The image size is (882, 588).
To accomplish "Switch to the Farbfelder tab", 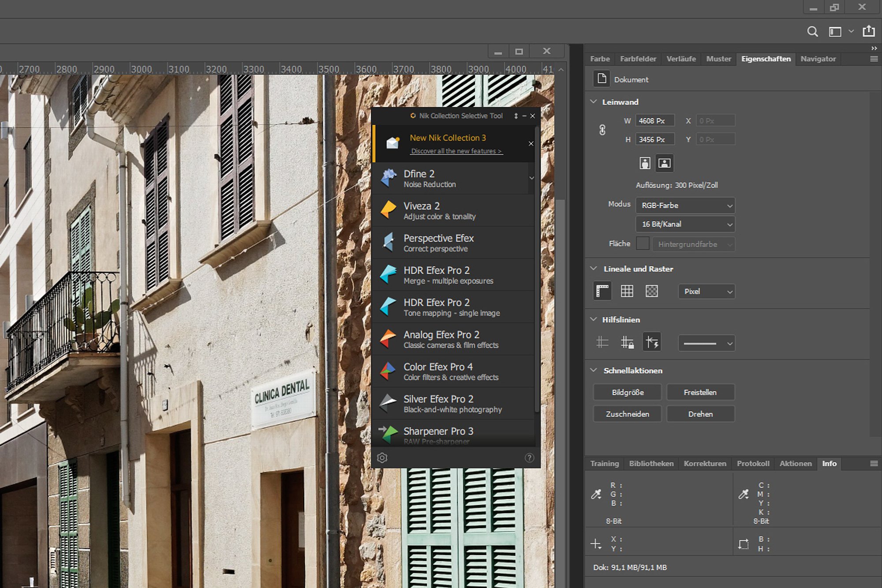I will (x=638, y=59).
